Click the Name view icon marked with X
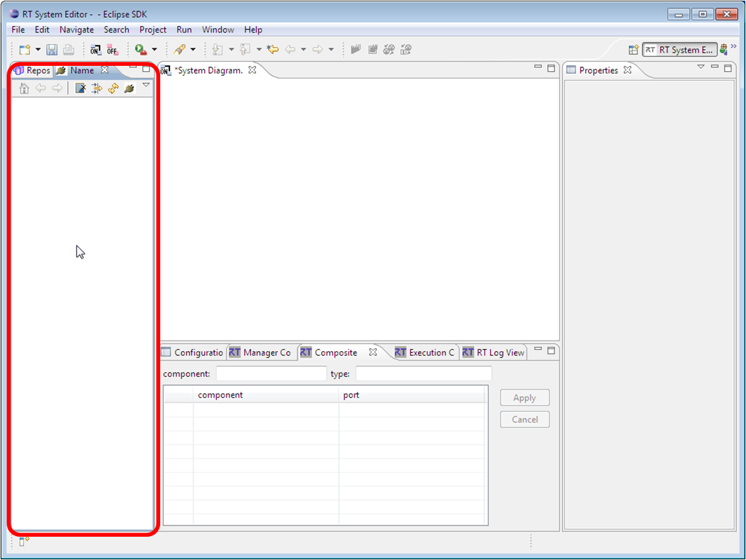This screenshot has width=746, height=560. [x=80, y=88]
